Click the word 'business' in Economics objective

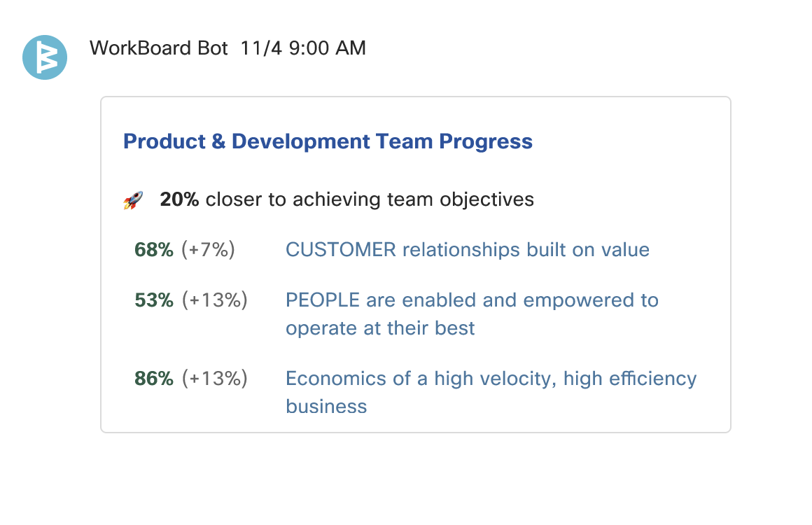point(326,407)
